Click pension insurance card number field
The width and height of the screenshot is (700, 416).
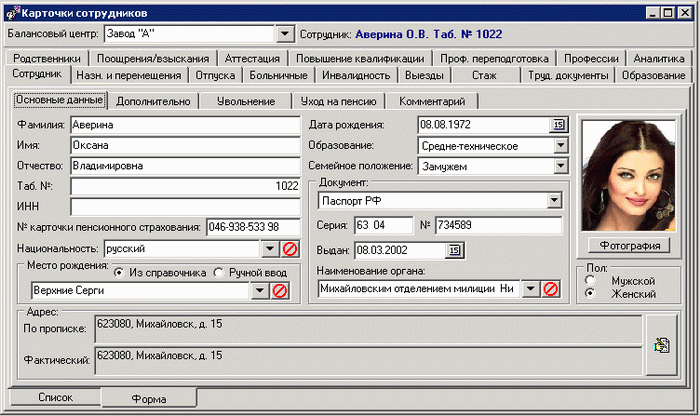[254, 227]
